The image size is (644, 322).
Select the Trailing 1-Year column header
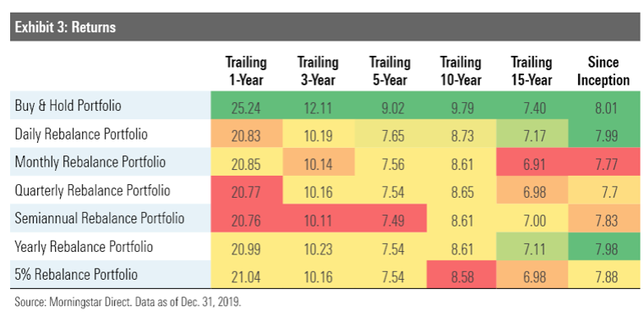click(x=246, y=71)
